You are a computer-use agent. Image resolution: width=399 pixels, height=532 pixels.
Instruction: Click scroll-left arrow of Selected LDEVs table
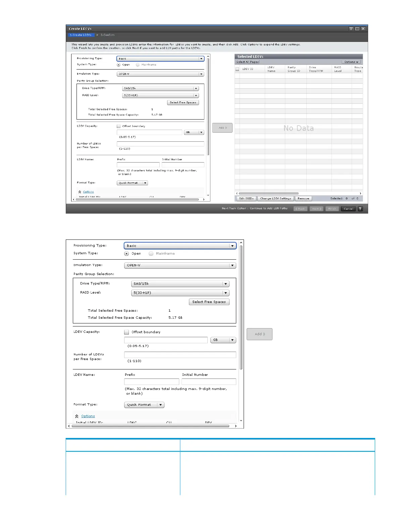tap(237, 193)
